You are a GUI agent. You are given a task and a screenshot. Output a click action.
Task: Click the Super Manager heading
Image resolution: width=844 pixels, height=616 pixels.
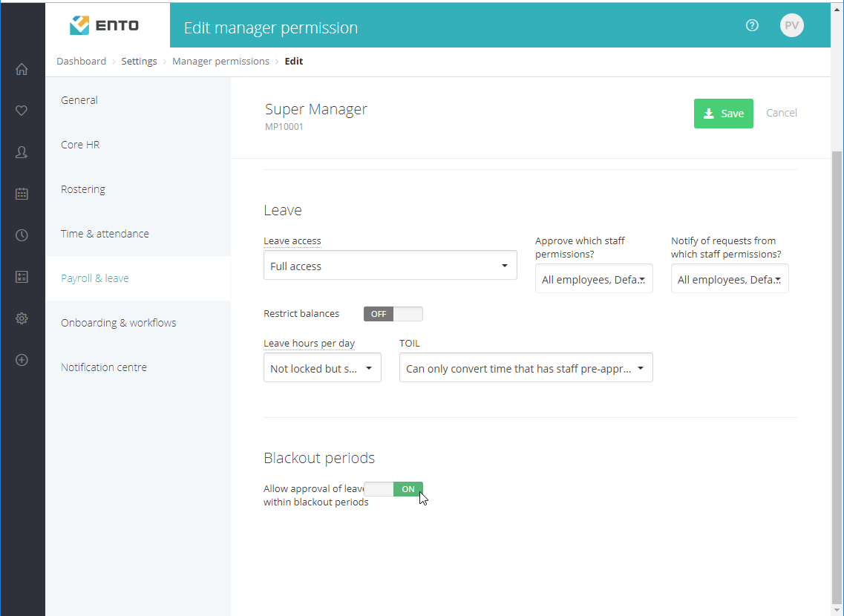tap(316, 109)
